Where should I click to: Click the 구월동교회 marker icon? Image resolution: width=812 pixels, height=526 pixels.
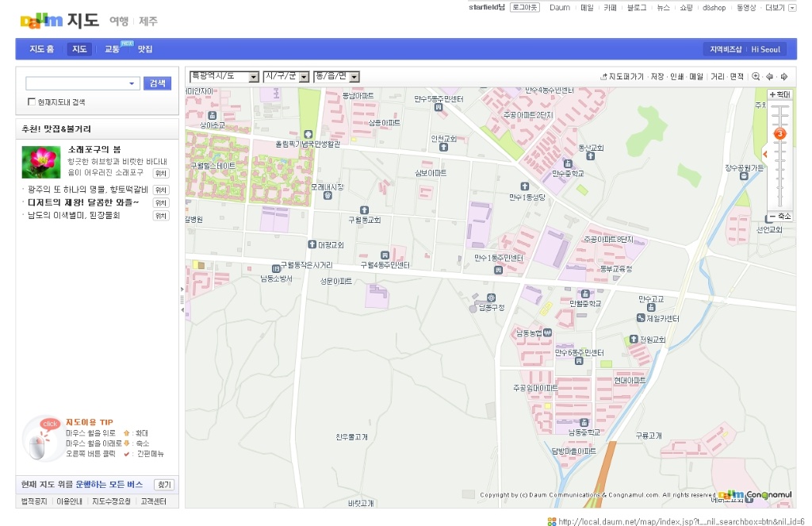tap(364, 210)
